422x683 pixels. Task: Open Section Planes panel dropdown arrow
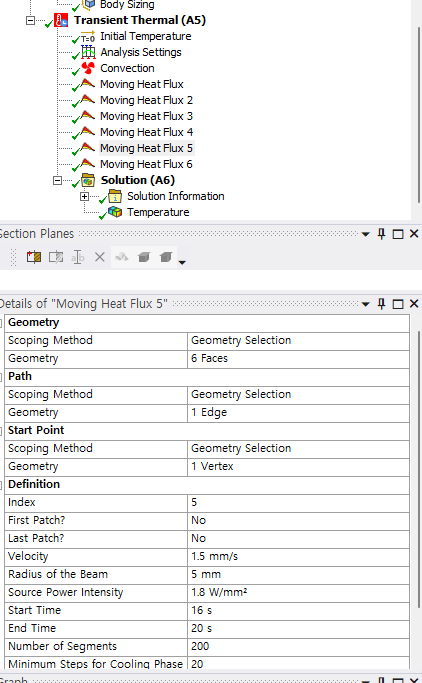[x=366, y=234]
